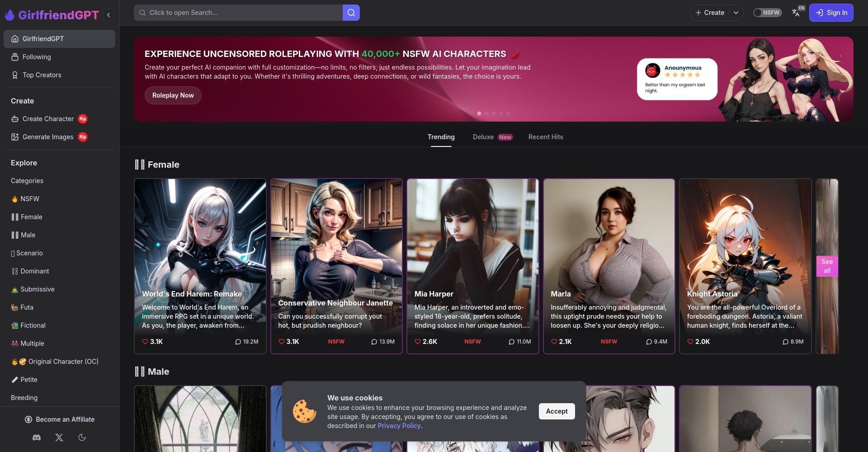
Task: Select the Breeding category
Action: tap(59, 398)
